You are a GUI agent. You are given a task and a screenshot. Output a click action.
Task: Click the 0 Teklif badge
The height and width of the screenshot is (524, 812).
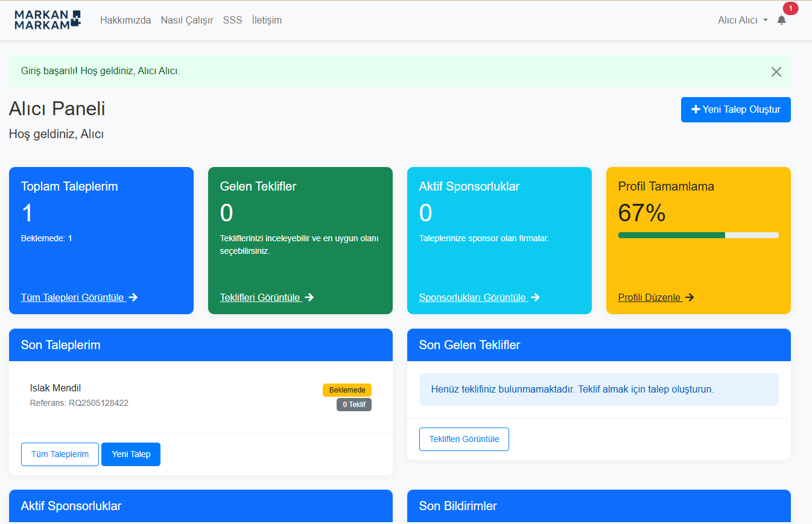tap(354, 405)
